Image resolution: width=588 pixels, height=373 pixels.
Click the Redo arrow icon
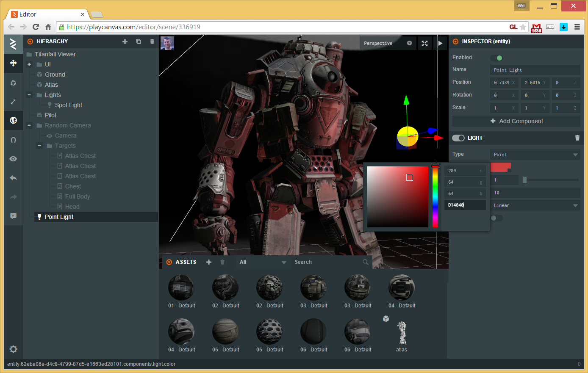pos(13,197)
